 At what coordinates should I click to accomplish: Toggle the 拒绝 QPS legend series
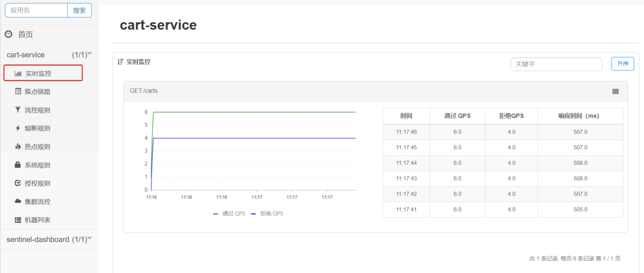(x=267, y=213)
